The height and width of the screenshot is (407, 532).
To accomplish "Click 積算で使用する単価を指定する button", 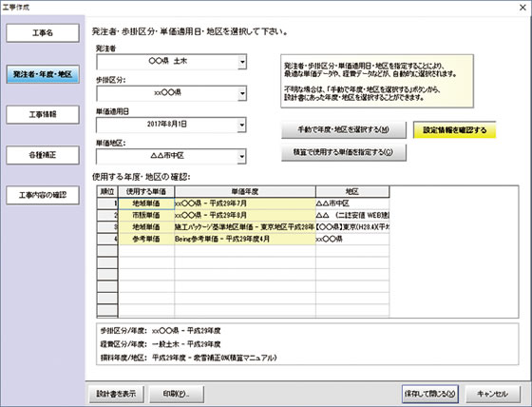I will 344,152.
